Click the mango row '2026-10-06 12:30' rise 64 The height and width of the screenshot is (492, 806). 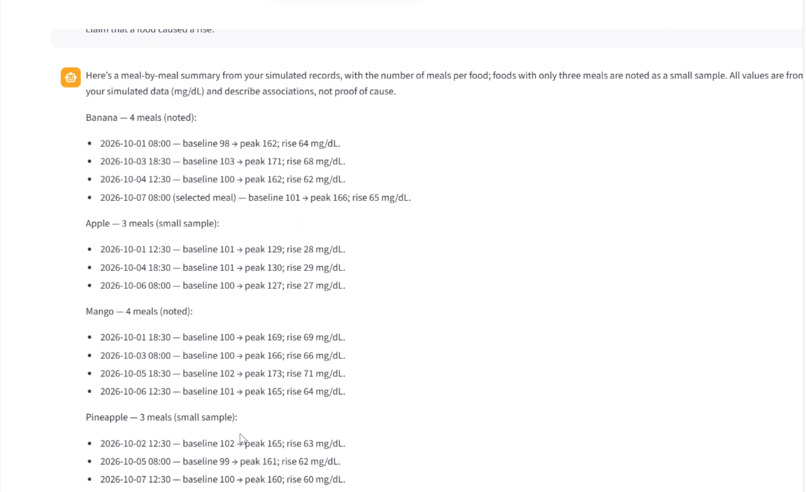point(223,391)
